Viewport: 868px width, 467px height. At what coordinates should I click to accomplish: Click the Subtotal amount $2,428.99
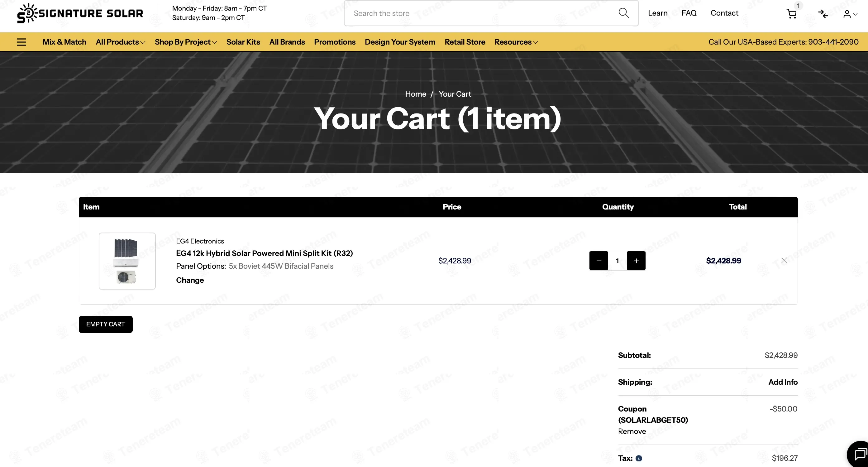click(x=781, y=355)
